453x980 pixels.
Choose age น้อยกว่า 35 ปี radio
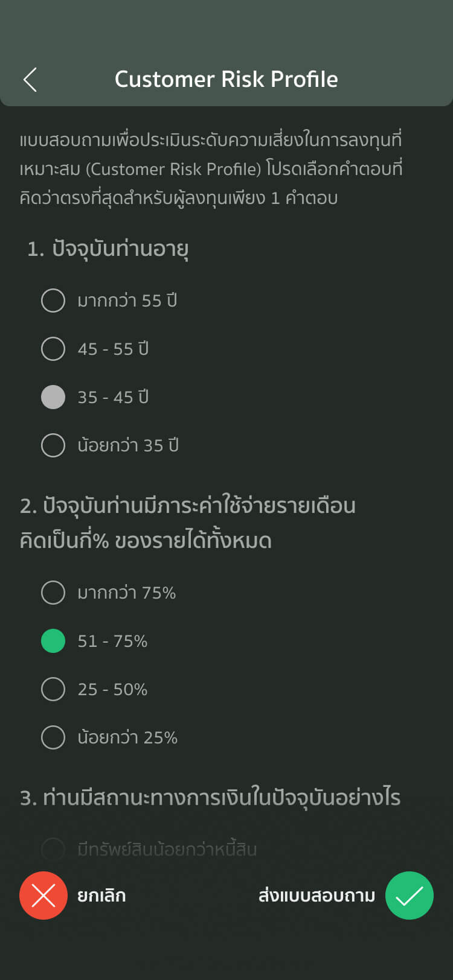coord(53,445)
